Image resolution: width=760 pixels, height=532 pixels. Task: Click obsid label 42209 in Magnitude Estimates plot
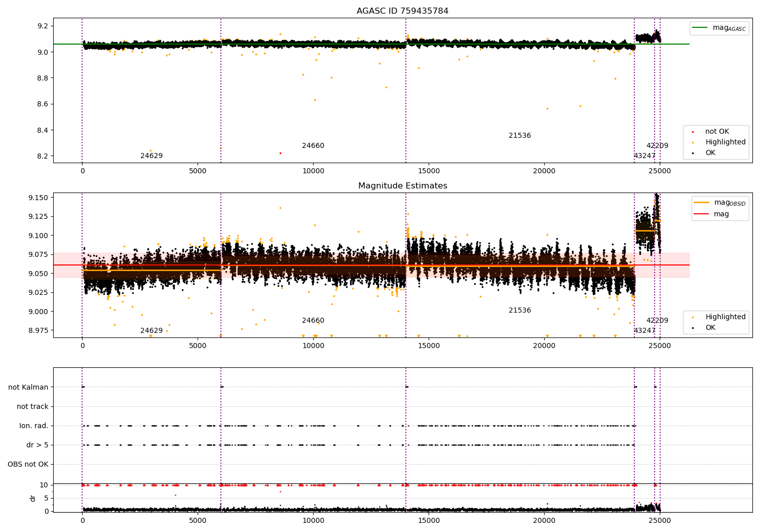tap(657, 321)
